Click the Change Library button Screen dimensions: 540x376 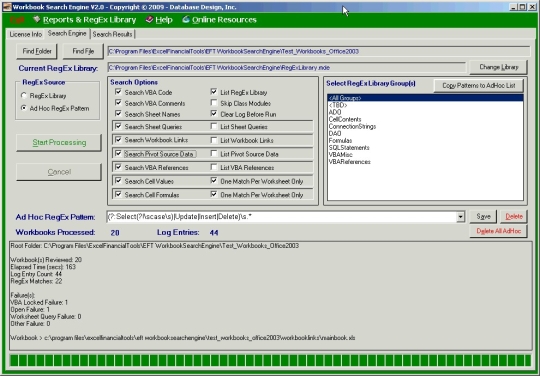point(498,67)
